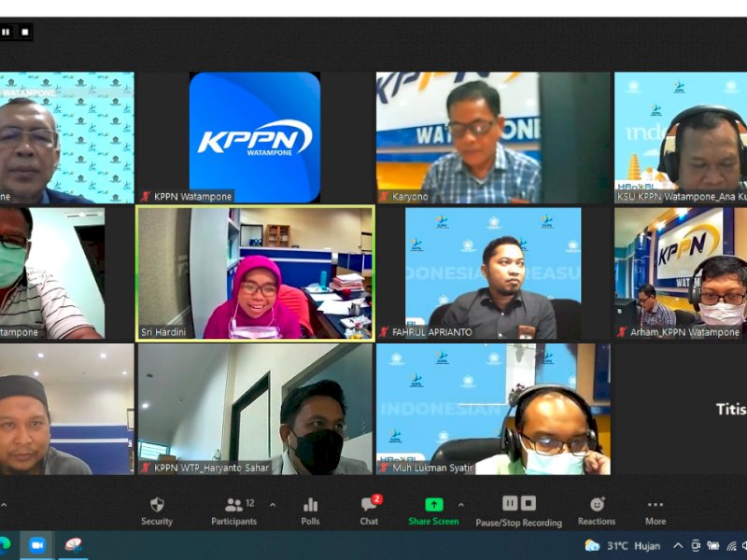Open the Edge browser in the taskbar
The height and width of the screenshot is (560, 747).
5,544
